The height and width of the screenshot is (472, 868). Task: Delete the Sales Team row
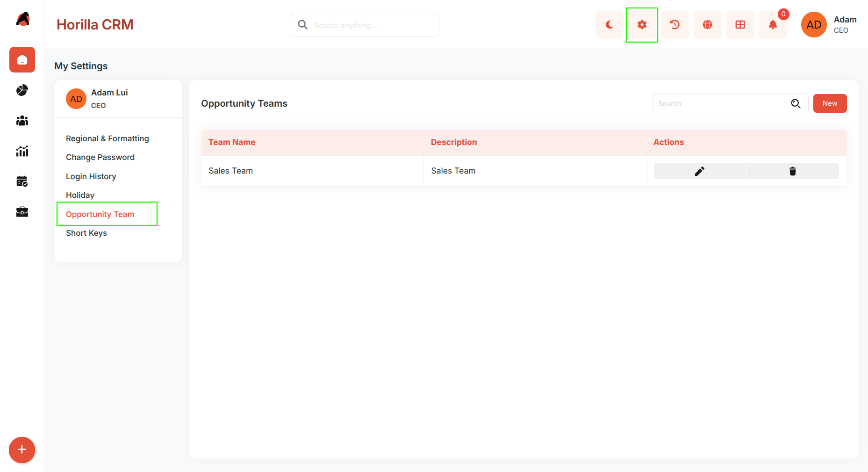point(793,171)
